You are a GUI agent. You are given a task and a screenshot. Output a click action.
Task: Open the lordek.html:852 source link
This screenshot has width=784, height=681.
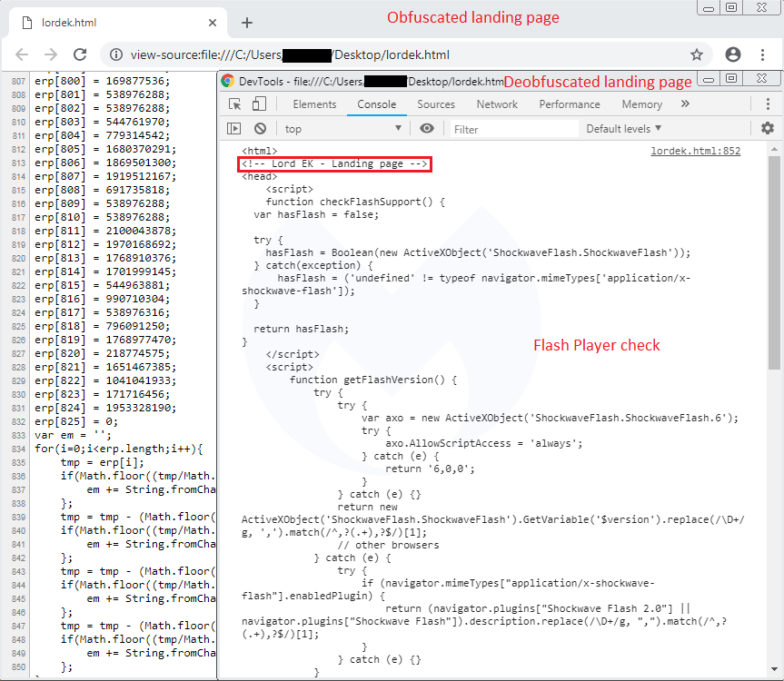[695, 151]
